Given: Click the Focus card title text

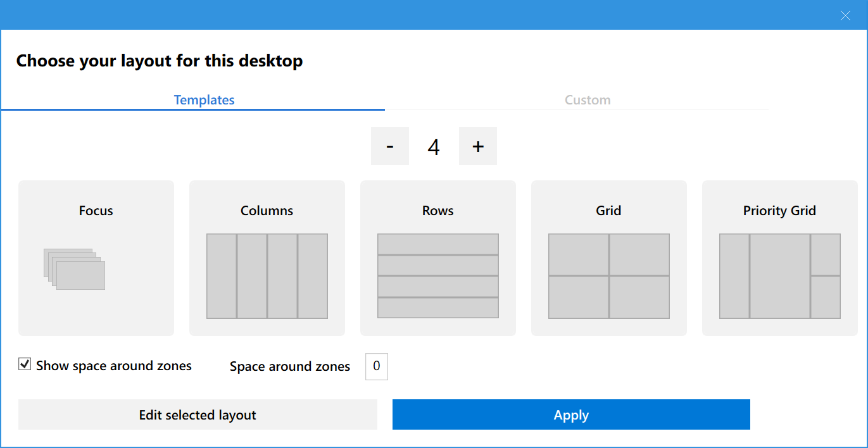Looking at the screenshot, I should click(96, 211).
